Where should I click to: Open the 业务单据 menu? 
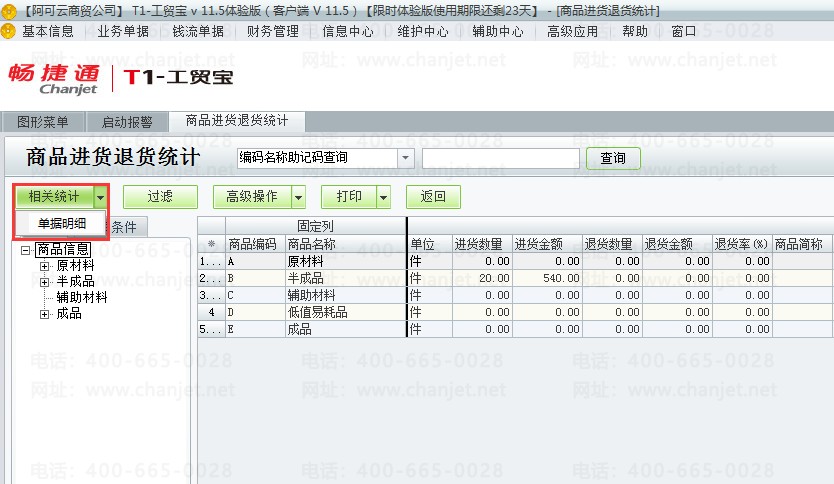pyautogui.click(x=123, y=31)
